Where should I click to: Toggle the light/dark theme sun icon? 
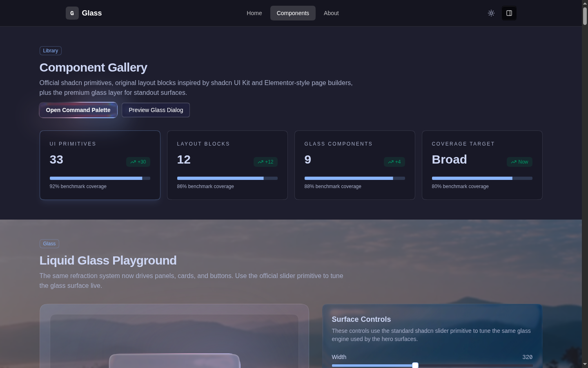point(491,13)
